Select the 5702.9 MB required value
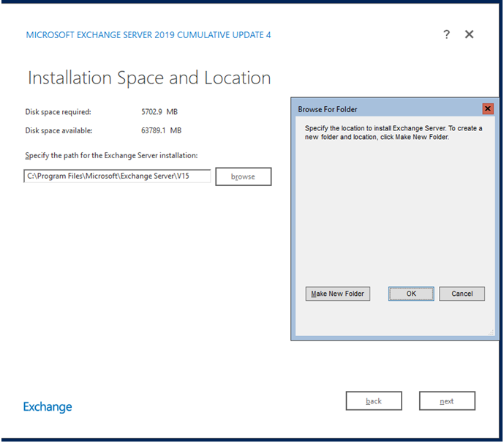The height and width of the screenshot is (443, 504). pyautogui.click(x=159, y=111)
